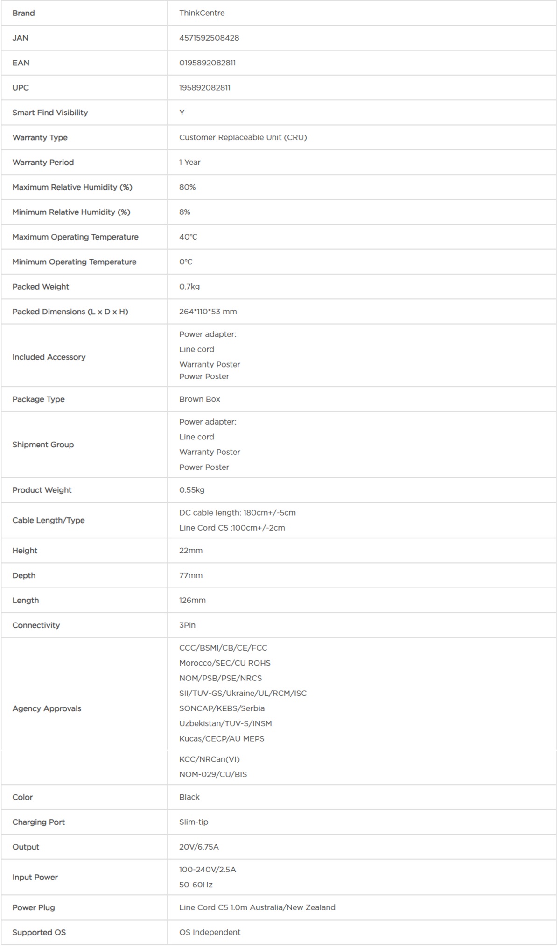Select the Maximum Operating Temperature 40°C value

point(188,237)
